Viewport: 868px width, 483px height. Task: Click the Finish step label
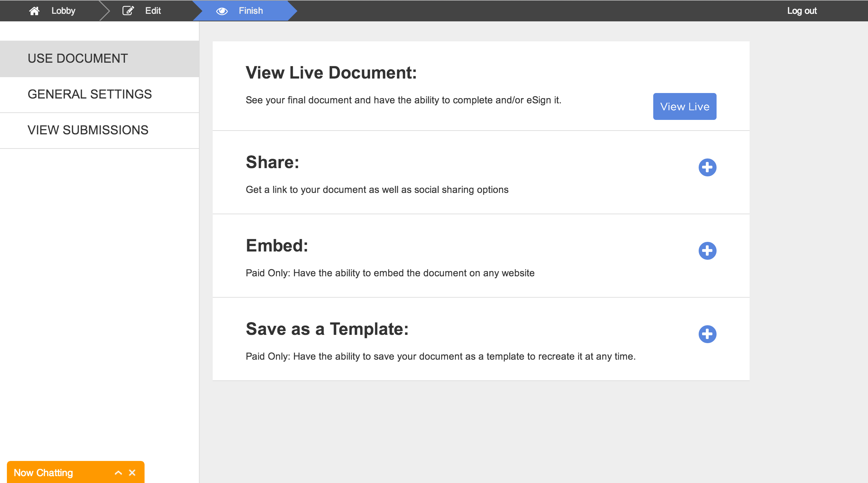tap(251, 11)
